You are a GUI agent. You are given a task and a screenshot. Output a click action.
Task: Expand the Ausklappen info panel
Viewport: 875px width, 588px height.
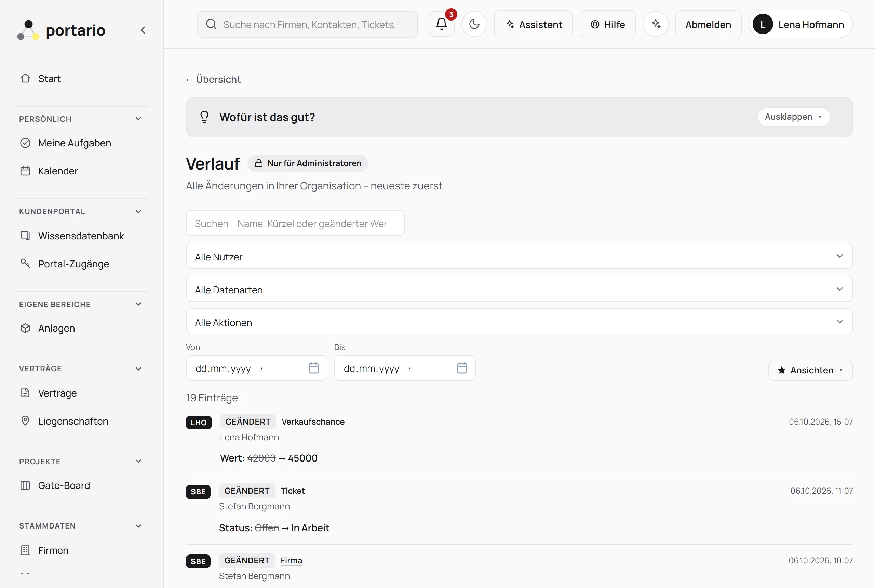(x=794, y=117)
